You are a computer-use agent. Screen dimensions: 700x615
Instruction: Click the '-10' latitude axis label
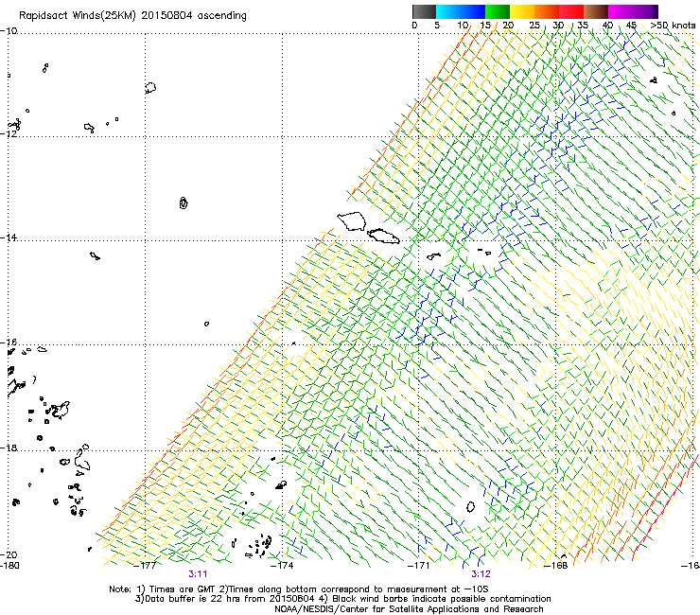tap(9, 31)
